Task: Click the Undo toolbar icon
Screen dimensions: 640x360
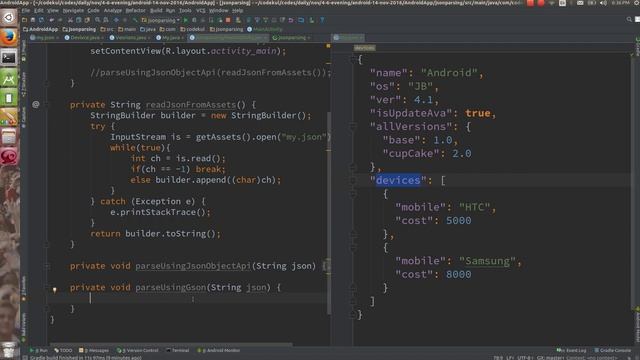Action: point(51,20)
